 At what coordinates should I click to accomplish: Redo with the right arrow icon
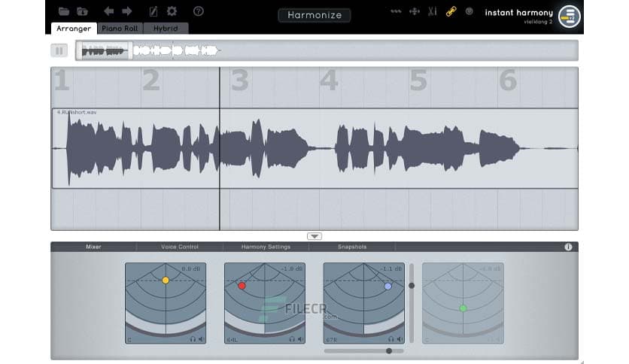pos(126,11)
